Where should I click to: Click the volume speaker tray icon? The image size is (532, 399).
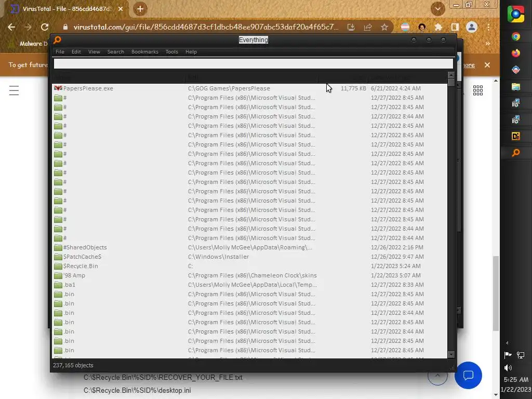coord(508,368)
